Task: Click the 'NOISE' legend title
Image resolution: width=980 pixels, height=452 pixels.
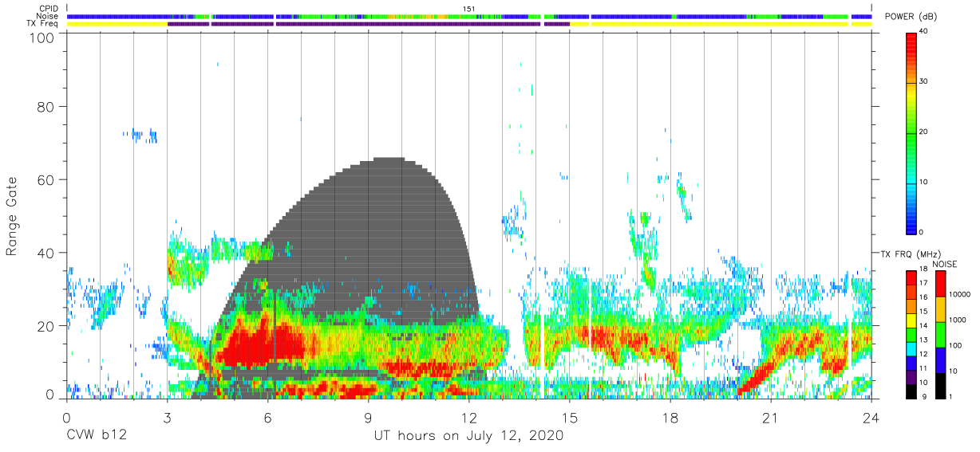Action: pos(944,264)
